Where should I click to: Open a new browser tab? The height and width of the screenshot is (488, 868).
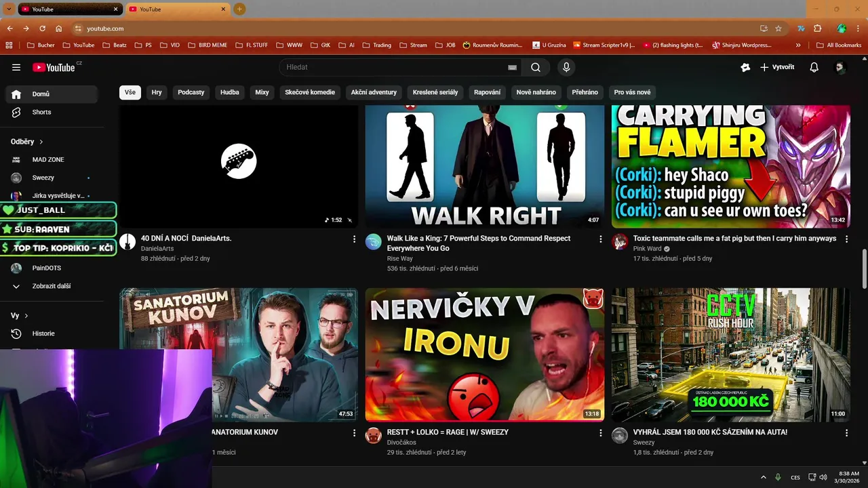click(x=239, y=9)
